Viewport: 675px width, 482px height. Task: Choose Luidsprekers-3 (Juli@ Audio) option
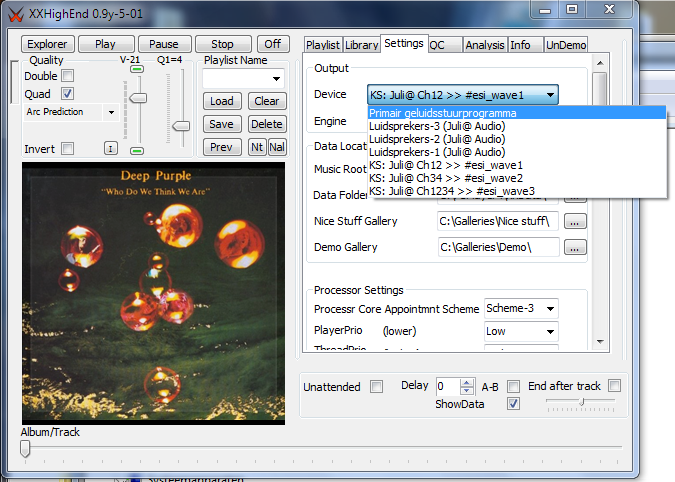(x=517, y=126)
